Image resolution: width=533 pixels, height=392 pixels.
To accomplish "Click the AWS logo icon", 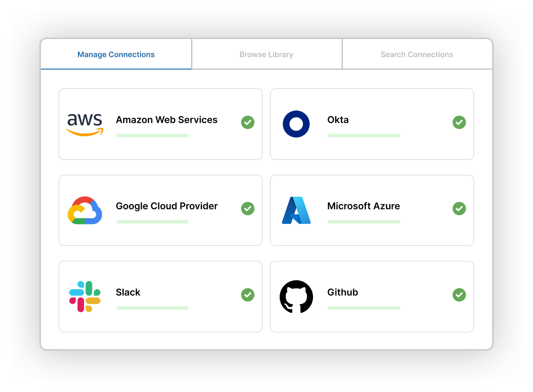I will tap(85, 125).
